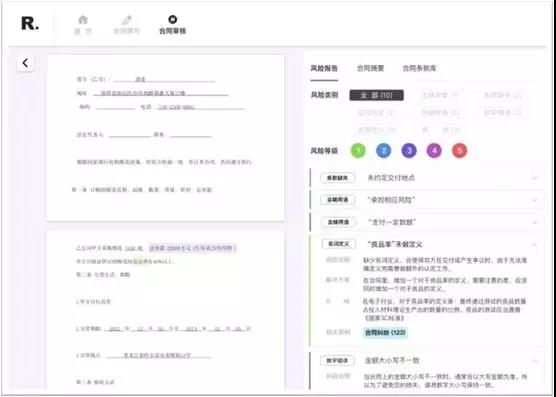Click the 条款缺失 tag label
The image size is (556, 397).
coord(337,178)
